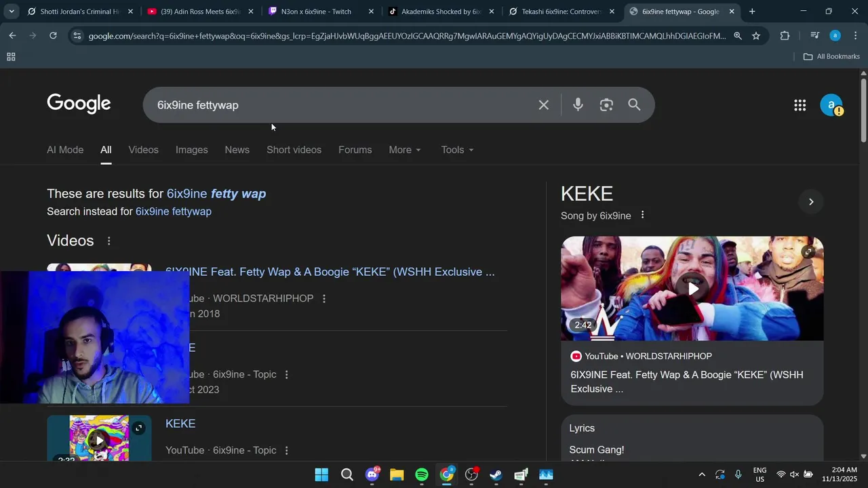Open a new browser tab
The image size is (868, 488).
point(752,12)
